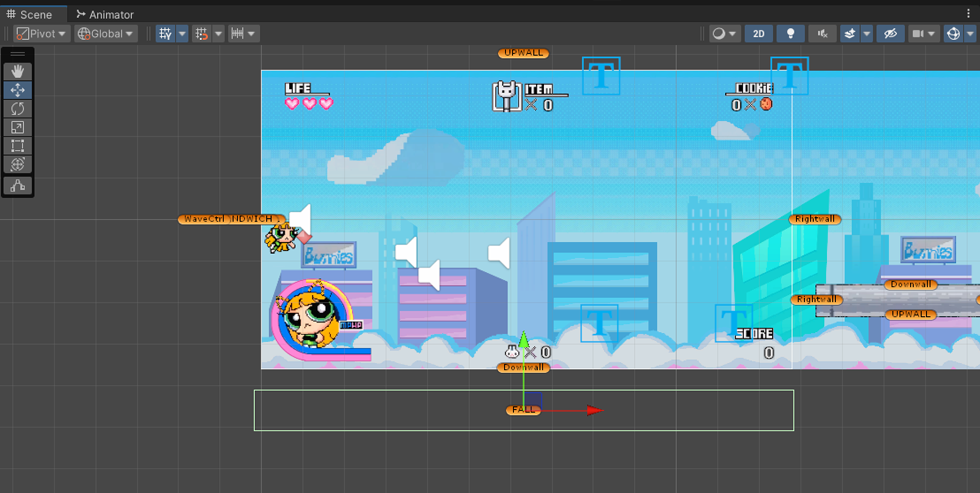980x493 pixels.
Task: Click the red X-axis move arrow
Action: point(594,410)
